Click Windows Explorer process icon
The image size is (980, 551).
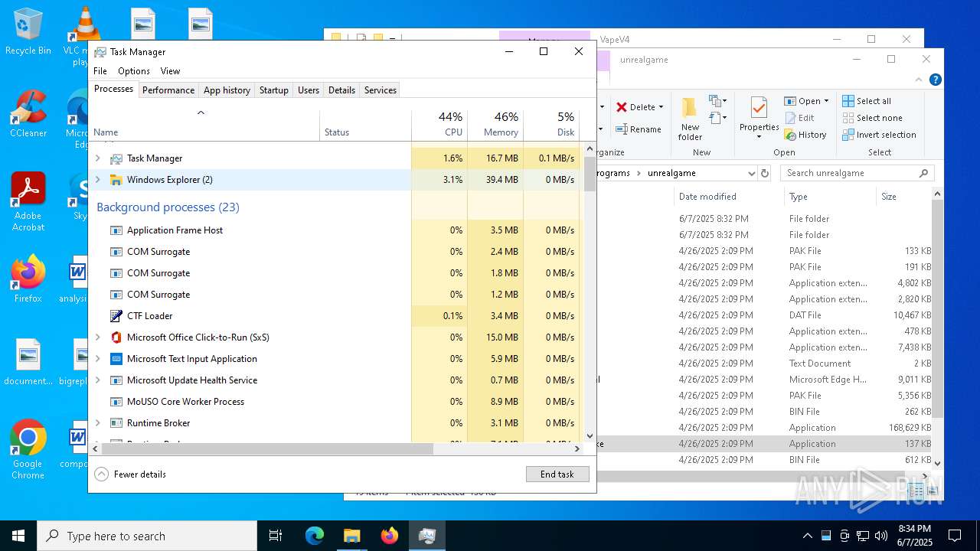tap(116, 180)
